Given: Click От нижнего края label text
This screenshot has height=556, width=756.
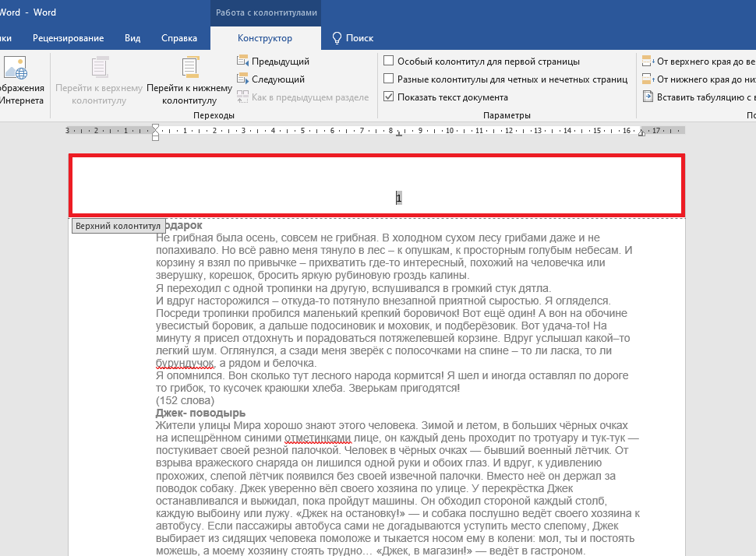Looking at the screenshot, I should pyautogui.click(x=706, y=79).
